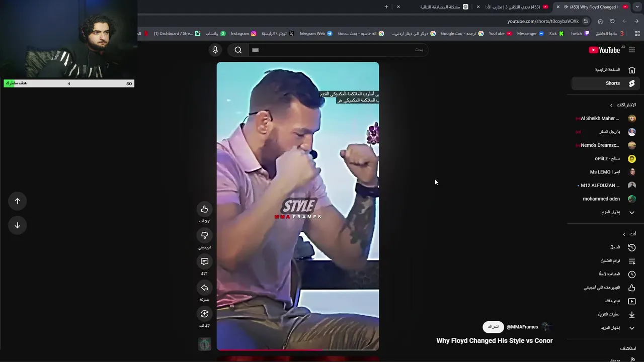Open the Dashboard / Stre... bookmark

(x=177, y=34)
